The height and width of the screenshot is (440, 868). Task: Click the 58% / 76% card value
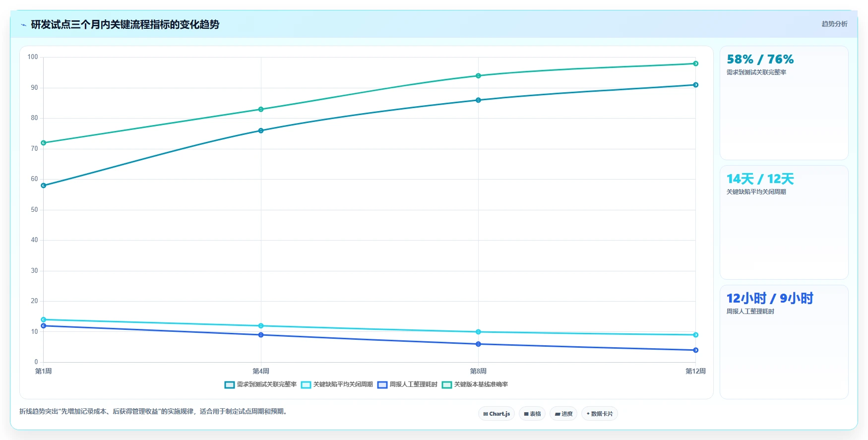[x=760, y=60]
